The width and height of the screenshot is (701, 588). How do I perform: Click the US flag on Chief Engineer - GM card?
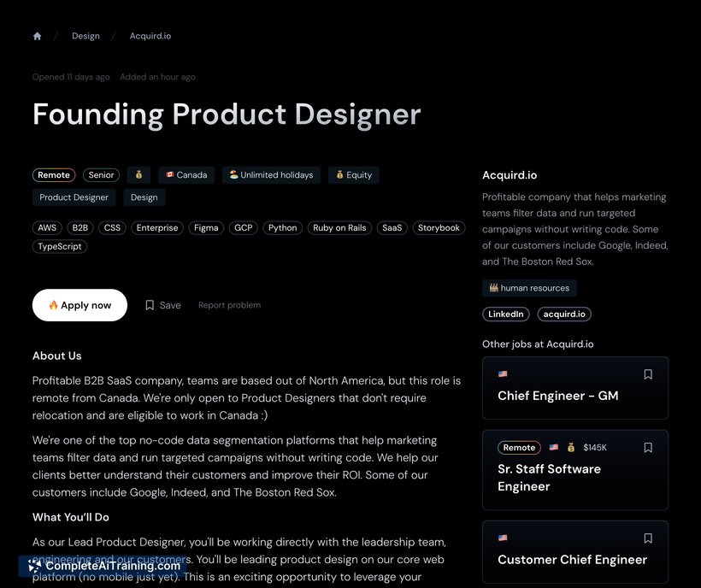pos(503,374)
